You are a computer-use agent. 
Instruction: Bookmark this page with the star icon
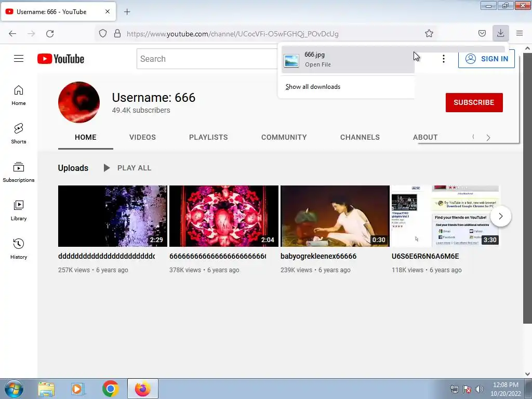pos(429,34)
